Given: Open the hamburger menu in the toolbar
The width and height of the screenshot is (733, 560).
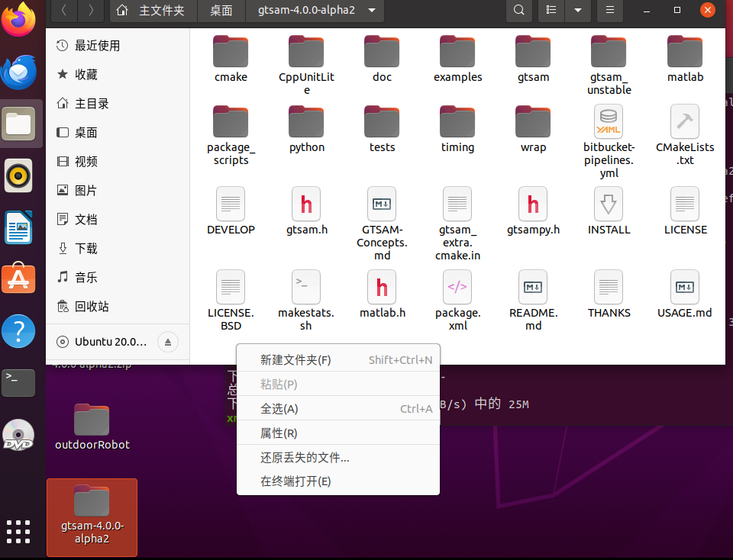Looking at the screenshot, I should pos(609,11).
